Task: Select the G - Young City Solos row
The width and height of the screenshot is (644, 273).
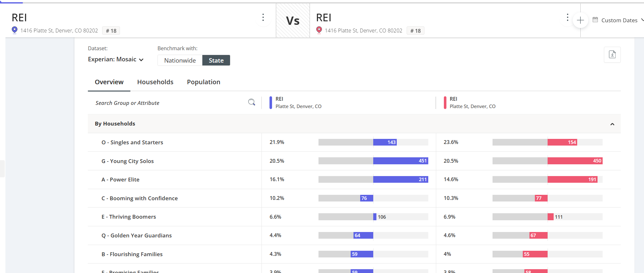Action: click(x=354, y=161)
